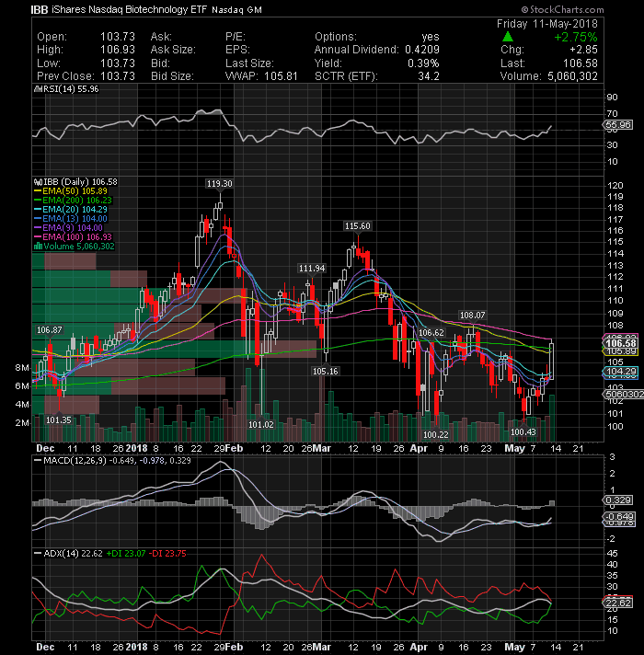This screenshot has height=655, width=644.
Task: Click the Last 106.58 header value
Action: pyautogui.click(x=581, y=63)
